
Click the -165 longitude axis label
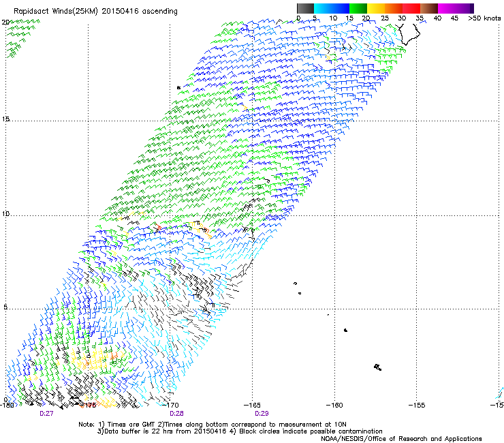coord(252,405)
